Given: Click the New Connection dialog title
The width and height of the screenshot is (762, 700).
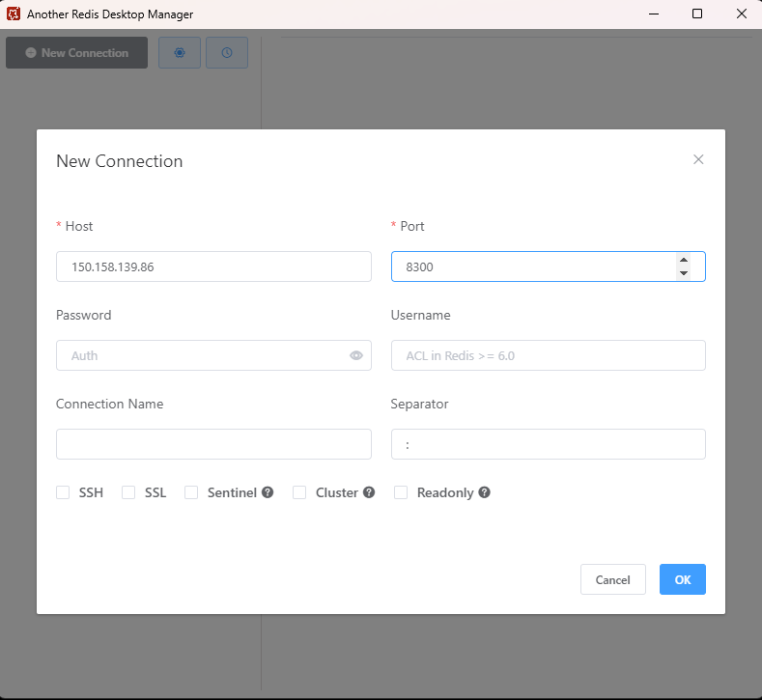Looking at the screenshot, I should click(120, 161).
